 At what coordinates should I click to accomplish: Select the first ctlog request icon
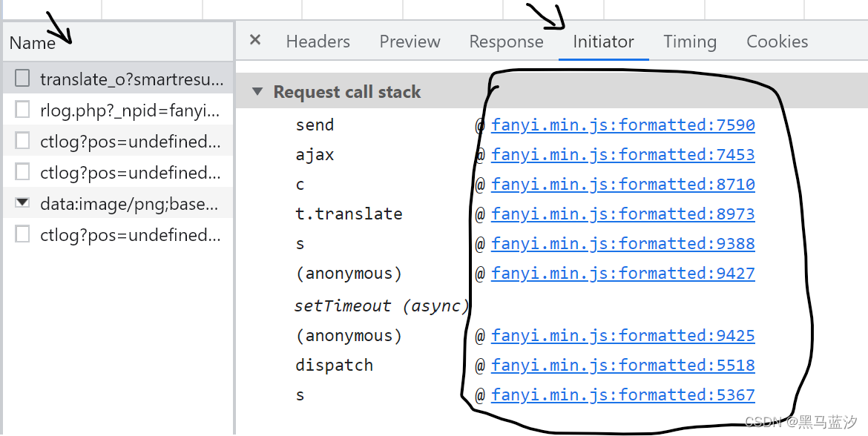[22, 141]
